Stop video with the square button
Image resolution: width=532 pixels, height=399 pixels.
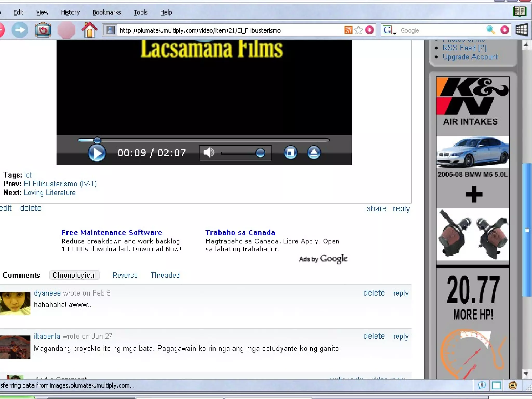point(290,153)
